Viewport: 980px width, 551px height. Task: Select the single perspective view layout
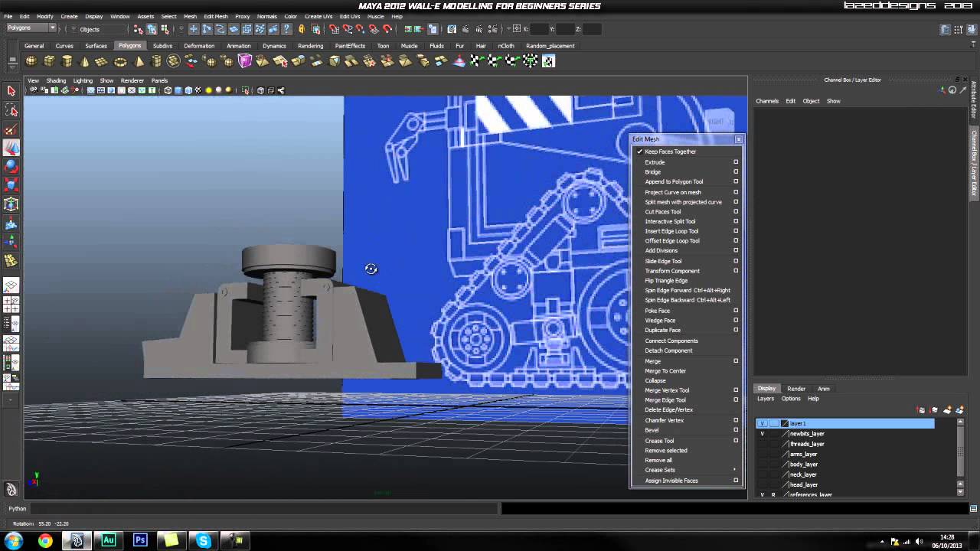[11, 287]
